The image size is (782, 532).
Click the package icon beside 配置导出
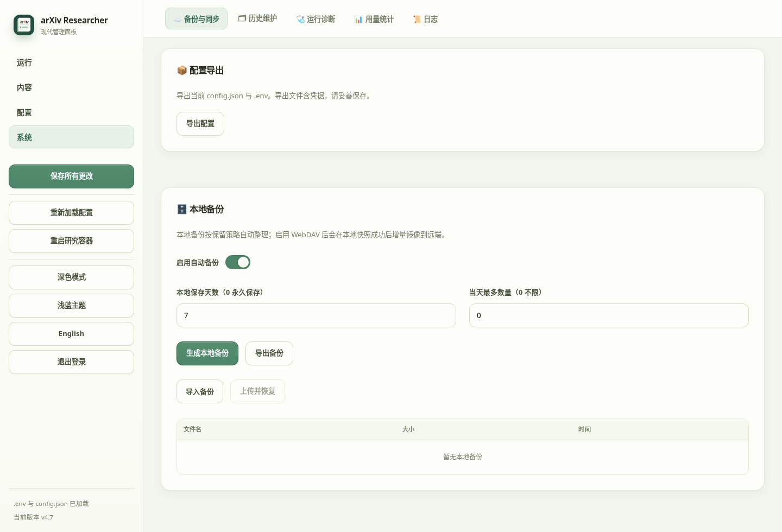182,71
